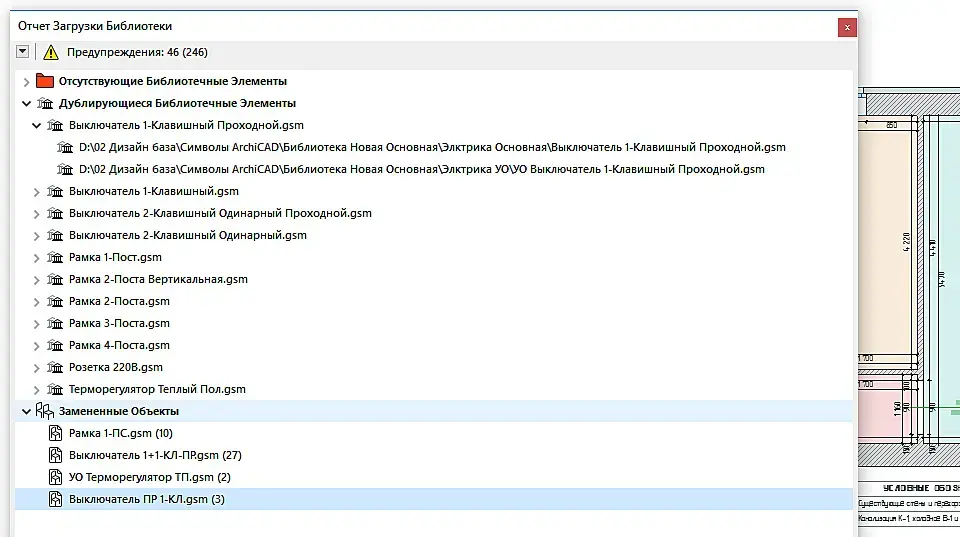Collapse Дублирующиеся Библиотечные Элементы section
Image resolution: width=960 pixels, height=537 pixels.
click(26, 103)
